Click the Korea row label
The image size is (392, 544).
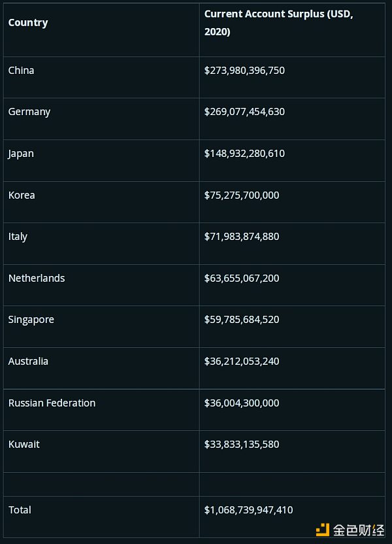[x=22, y=195]
